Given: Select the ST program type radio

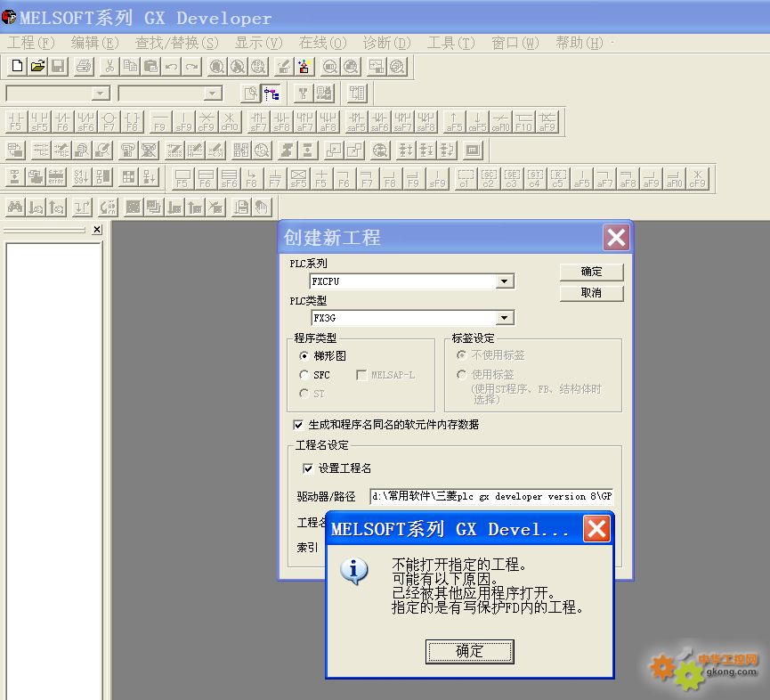Looking at the screenshot, I should (x=312, y=394).
